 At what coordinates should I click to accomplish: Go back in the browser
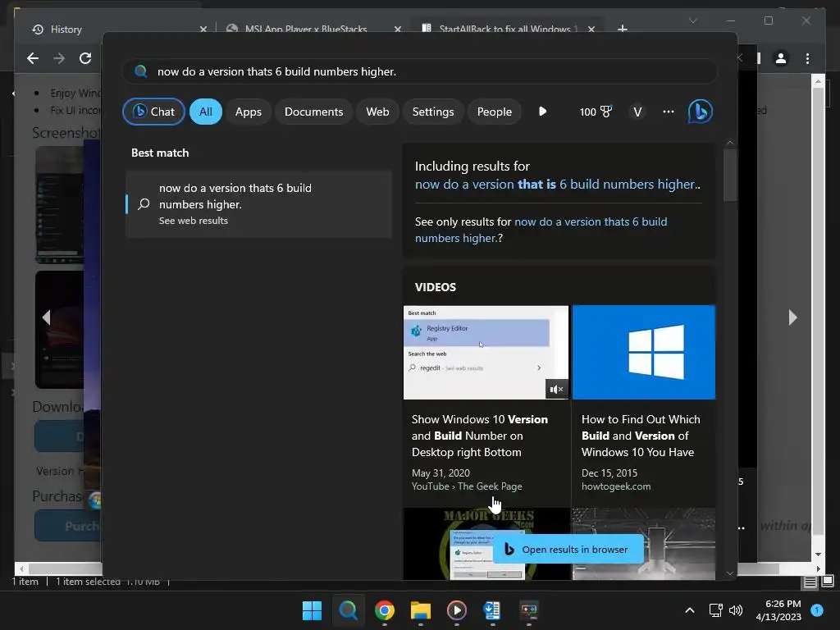33,58
